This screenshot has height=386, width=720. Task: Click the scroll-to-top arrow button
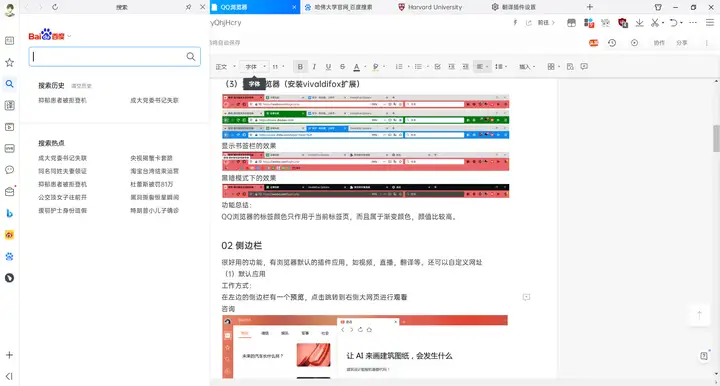click(699, 315)
